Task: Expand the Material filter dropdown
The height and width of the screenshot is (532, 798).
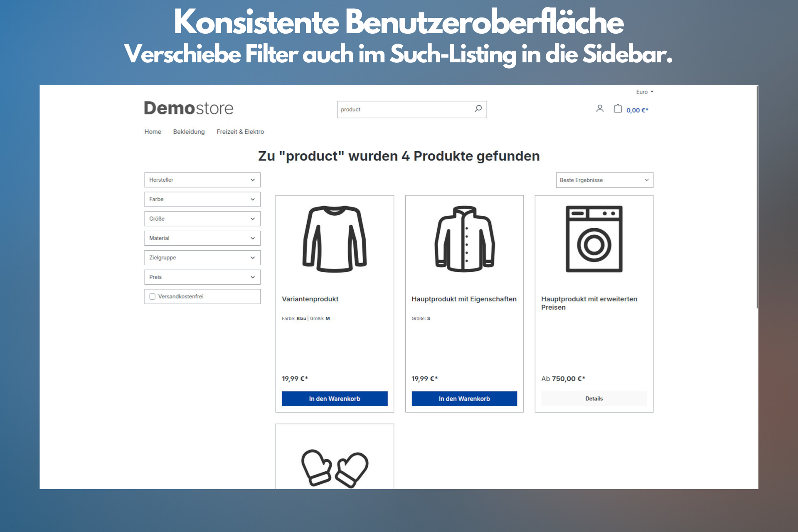Action: 202,238
